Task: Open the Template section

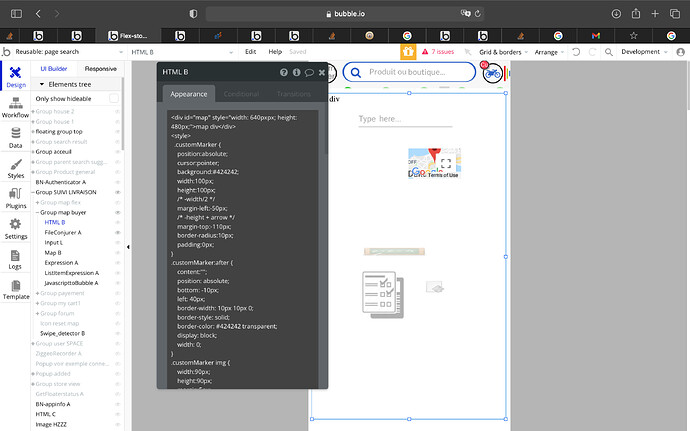Action: pyautogui.click(x=15, y=289)
